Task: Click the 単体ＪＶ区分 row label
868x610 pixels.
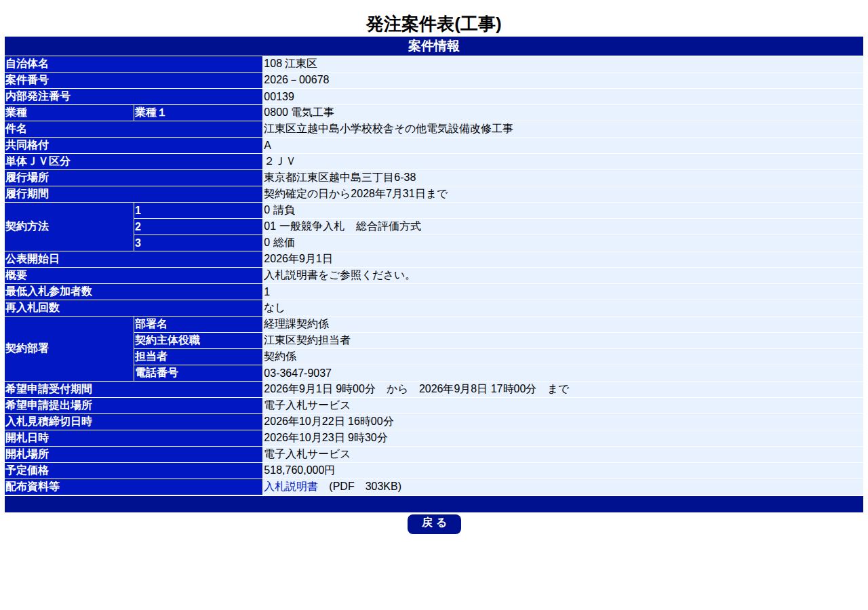Action: (x=134, y=161)
